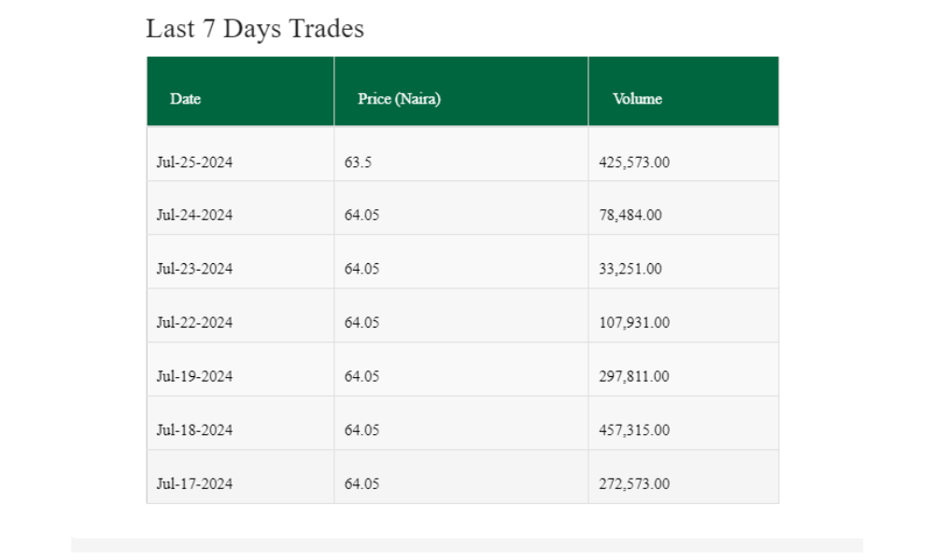Viewport: 934px width, 560px height.
Task: Click the 63.5 price cell
Action: point(358,162)
